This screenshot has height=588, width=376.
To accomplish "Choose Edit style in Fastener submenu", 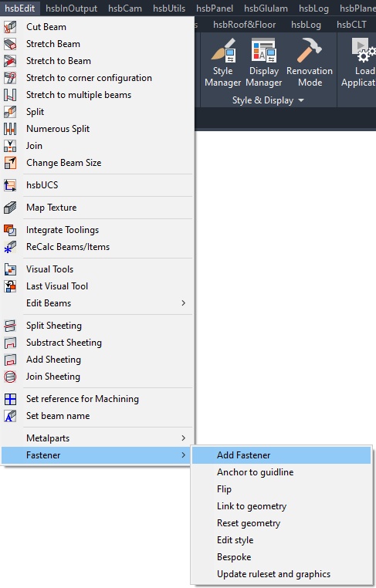I will (x=281, y=540).
